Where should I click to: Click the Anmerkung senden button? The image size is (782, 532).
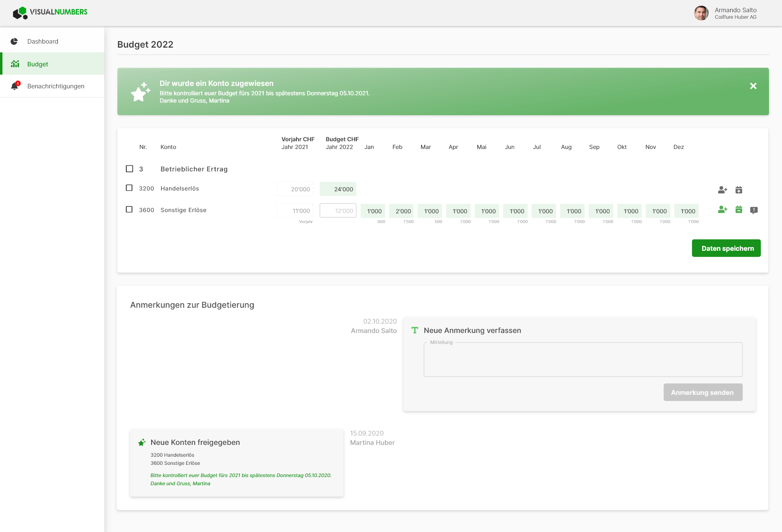tap(703, 392)
